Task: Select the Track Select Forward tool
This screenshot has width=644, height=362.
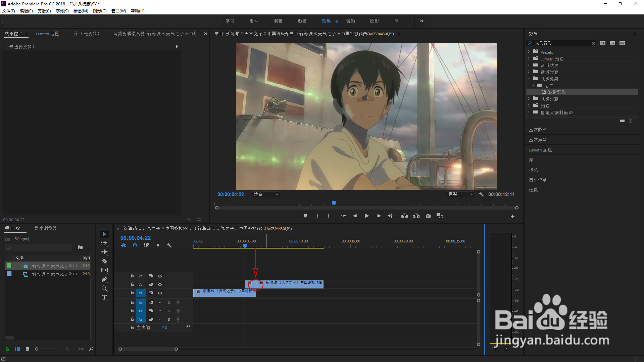Action: [104, 243]
